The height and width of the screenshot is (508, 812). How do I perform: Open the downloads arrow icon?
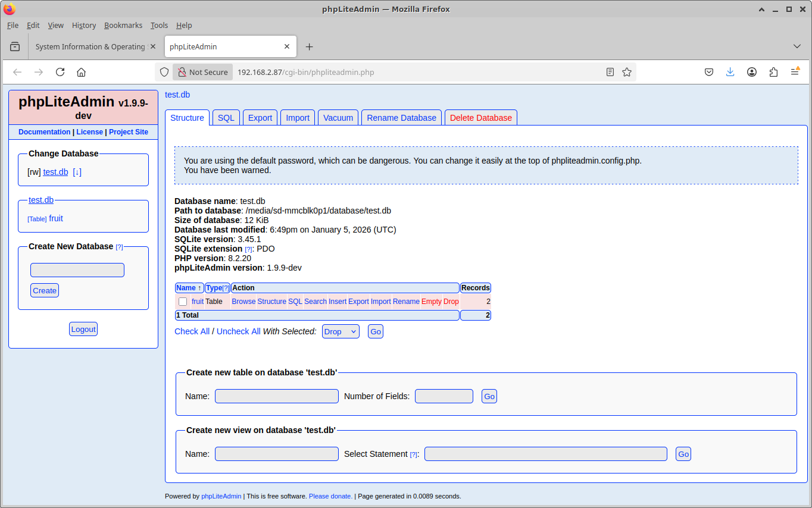(730, 72)
